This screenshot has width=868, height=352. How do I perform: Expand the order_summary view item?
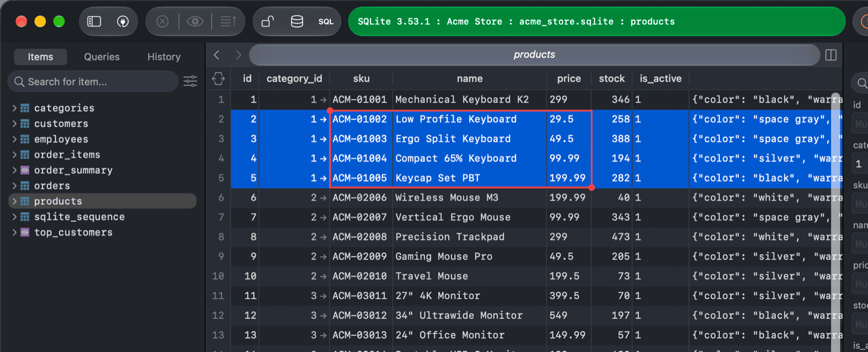(x=14, y=170)
